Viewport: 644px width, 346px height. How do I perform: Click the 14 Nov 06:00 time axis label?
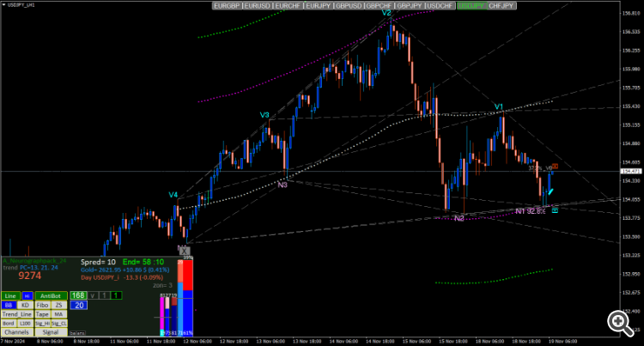(343, 341)
